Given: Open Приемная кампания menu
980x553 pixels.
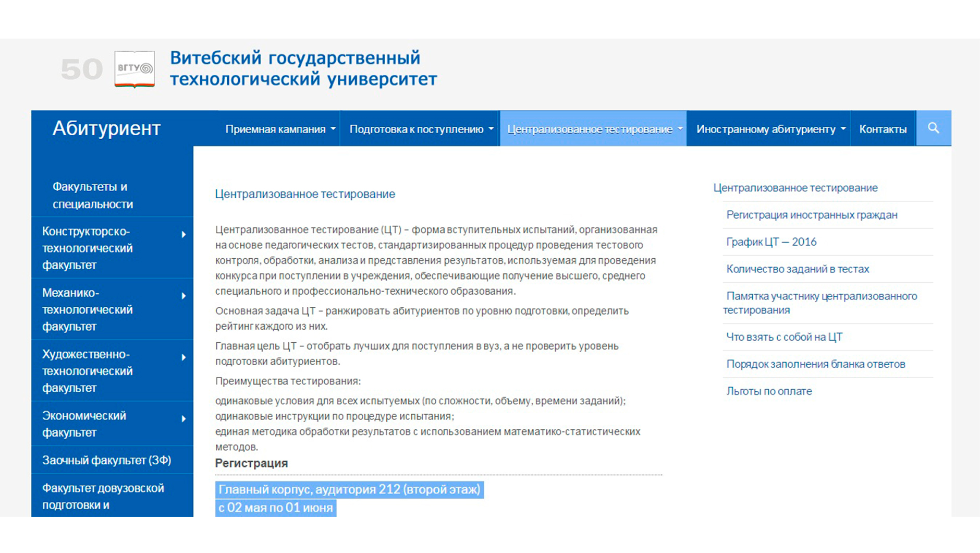Looking at the screenshot, I should tap(280, 129).
